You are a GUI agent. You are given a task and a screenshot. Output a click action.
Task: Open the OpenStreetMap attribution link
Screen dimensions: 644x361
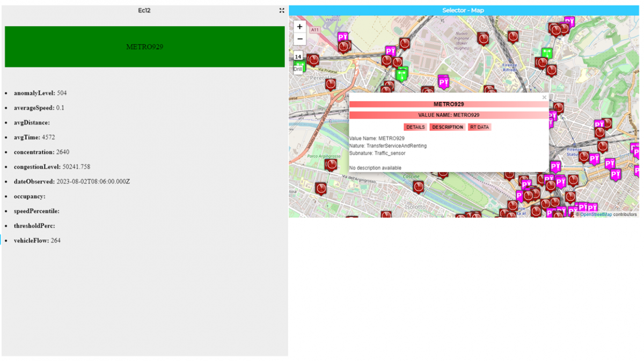tap(596, 215)
